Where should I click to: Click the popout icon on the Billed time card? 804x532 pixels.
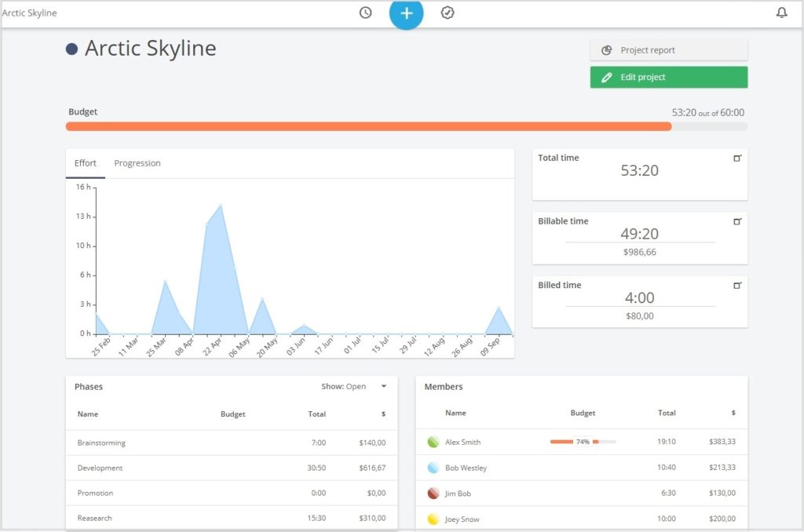(736, 285)
